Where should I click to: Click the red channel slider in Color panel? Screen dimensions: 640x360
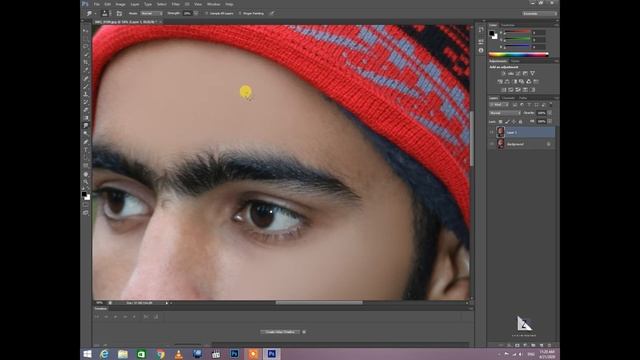pos(518,31)
